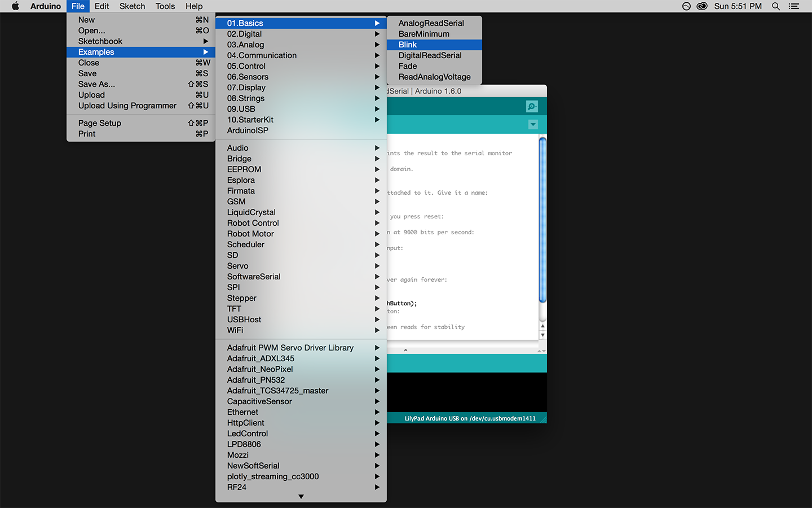Screen dimensions: 812x508
Task: Open the Blink example sketch
Action: (434, 45)
